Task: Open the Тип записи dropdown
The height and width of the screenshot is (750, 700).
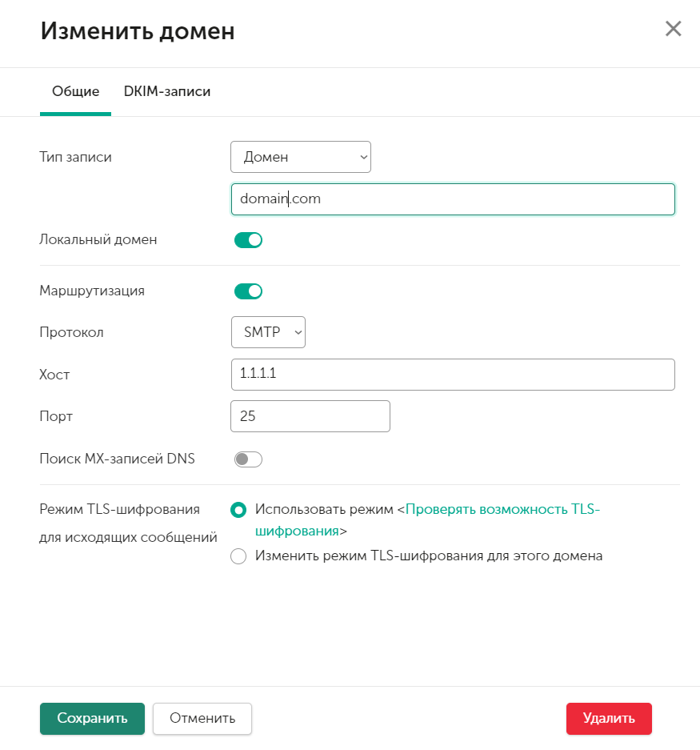Action: click(x=300, y=157)
